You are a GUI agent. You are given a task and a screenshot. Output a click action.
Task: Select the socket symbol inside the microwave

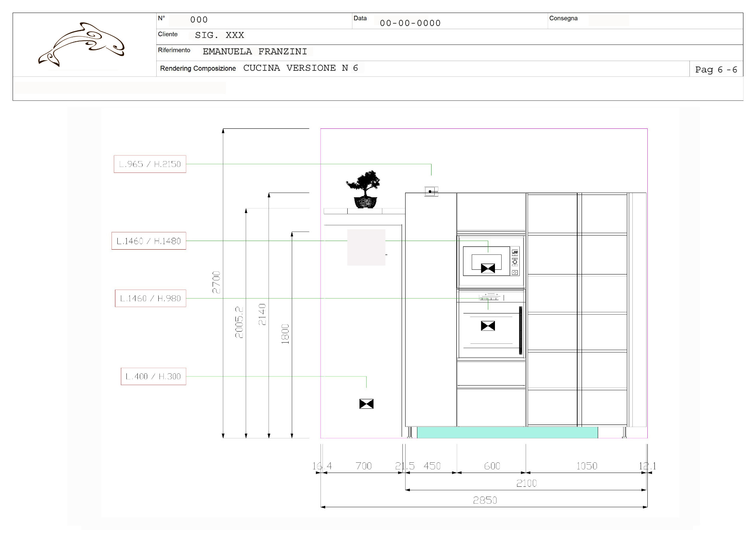pos(488,269)
